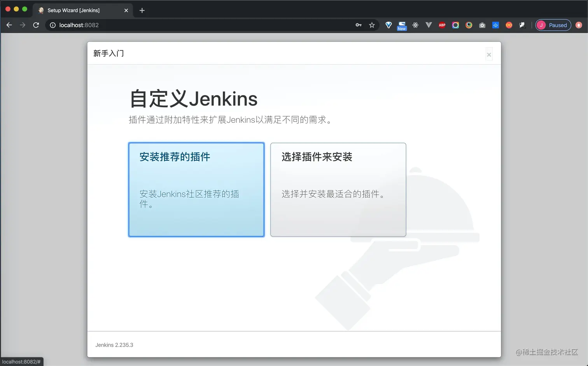588x366 pixels.
Task: Open the orange infinity extension
Action: (509, 25)
